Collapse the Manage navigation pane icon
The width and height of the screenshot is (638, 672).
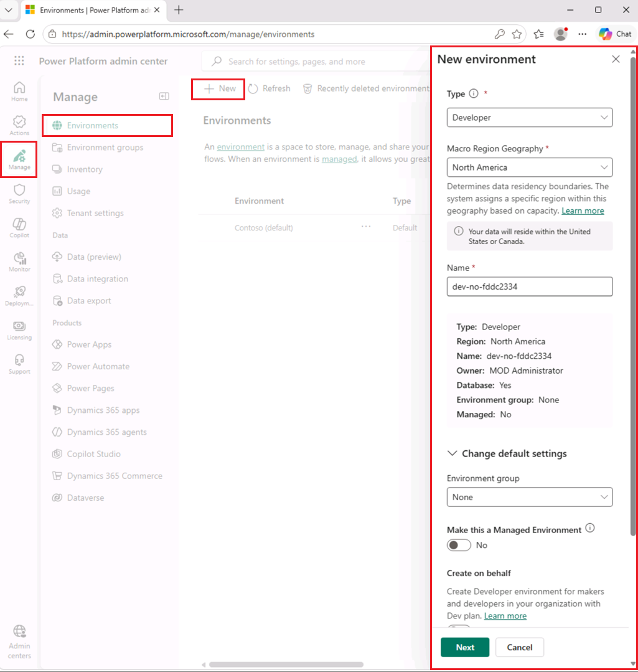tap(164, 96)
